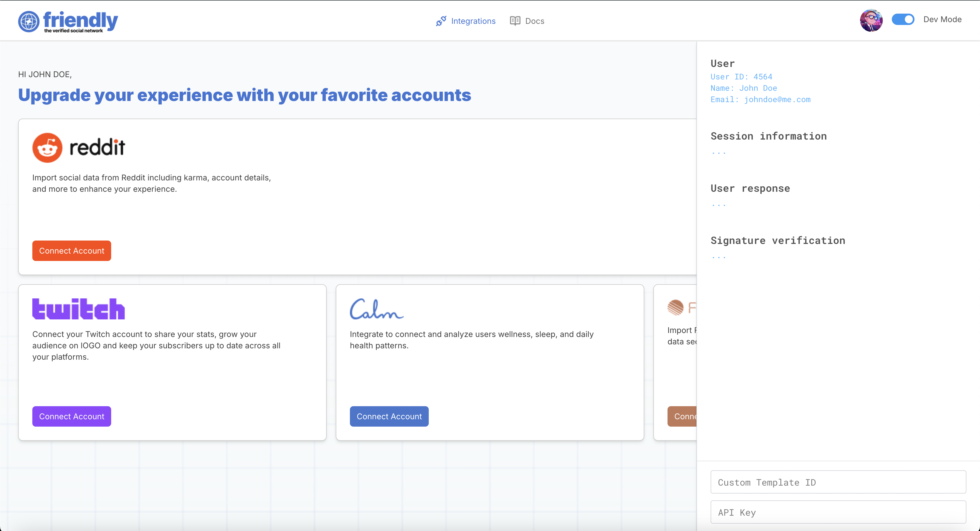
Task: Click the Calm logo
Action: [x=376, y=309]
